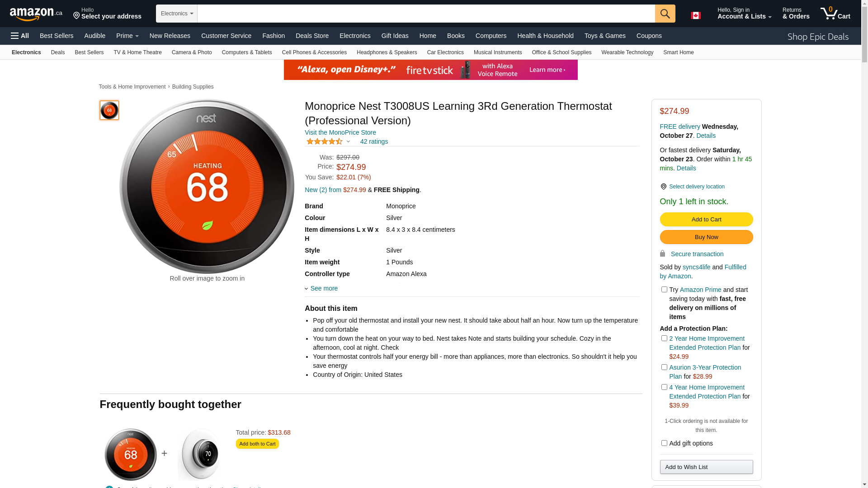868x488 pixels.
Task: Enable the Try Amazon Prime checkbox
Action: 664,290
